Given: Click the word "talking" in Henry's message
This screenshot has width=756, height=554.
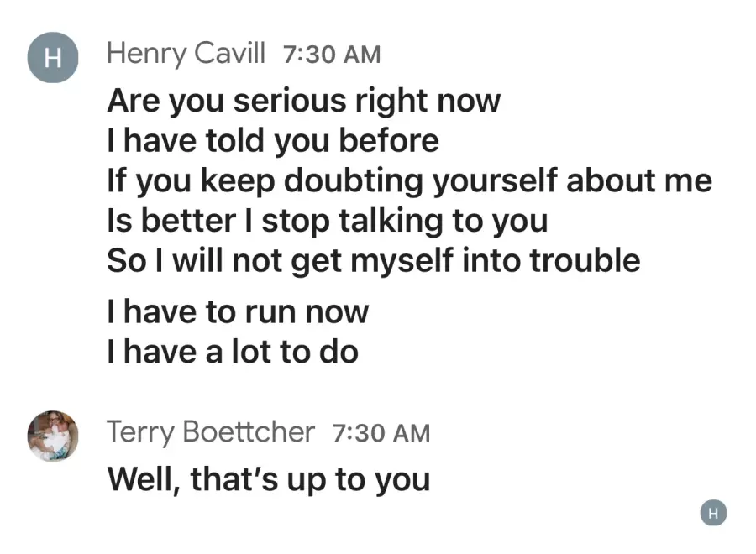Looking at the screenshot, I should coord(391,222).
